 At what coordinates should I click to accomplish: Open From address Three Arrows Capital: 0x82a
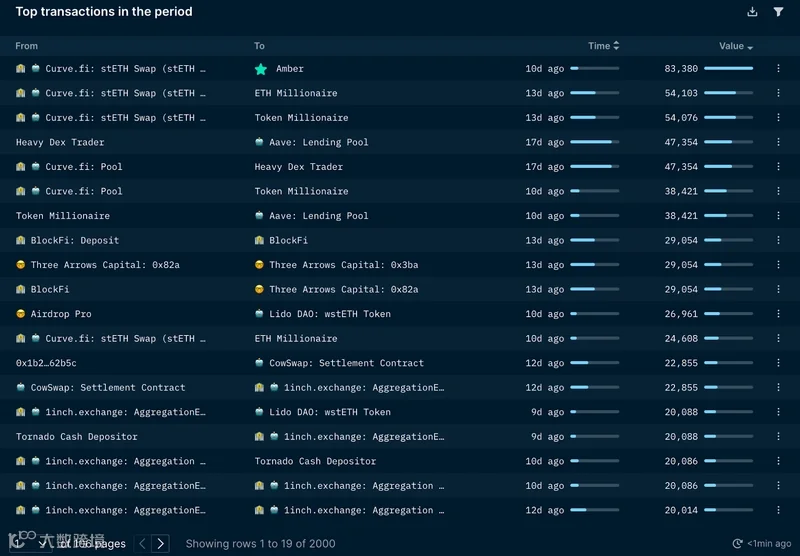click(105, 265)
